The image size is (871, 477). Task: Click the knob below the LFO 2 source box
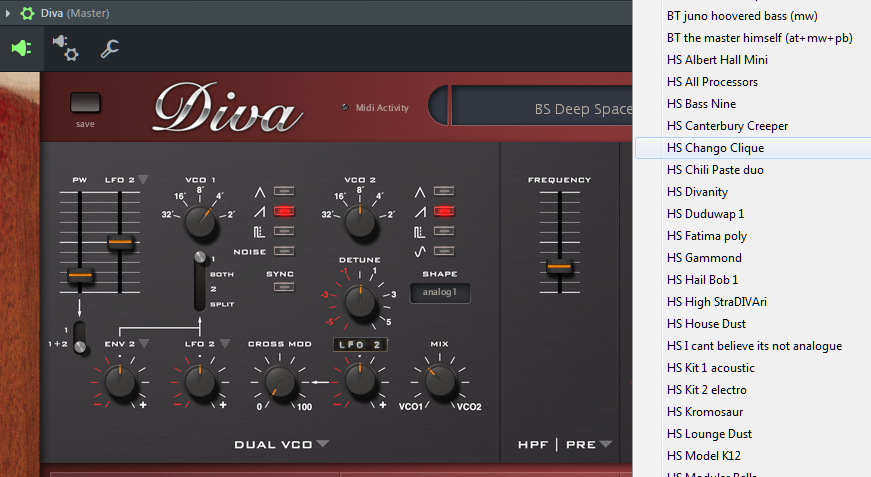click(x=360, y=382)
